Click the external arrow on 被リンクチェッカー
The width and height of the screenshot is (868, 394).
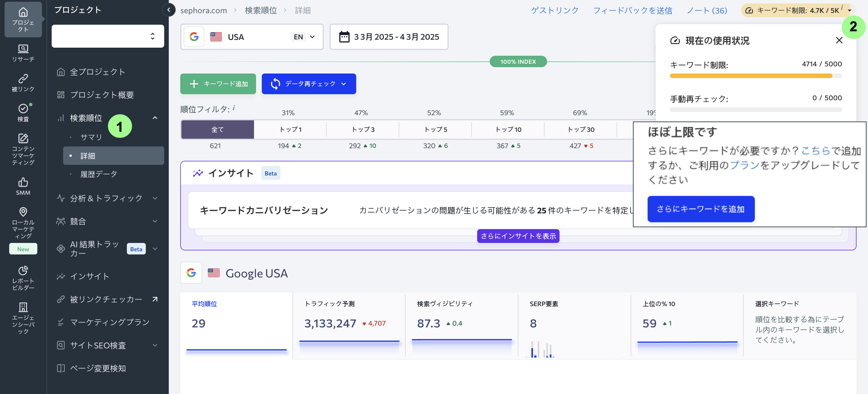coord(155,299)
